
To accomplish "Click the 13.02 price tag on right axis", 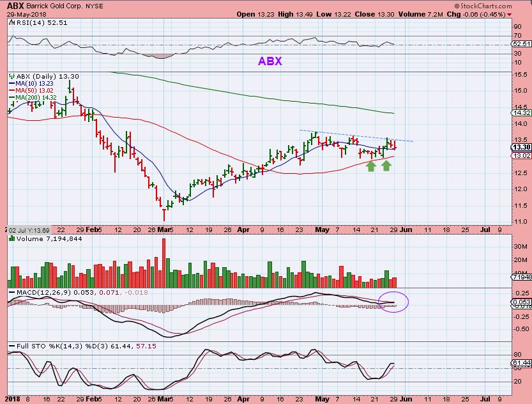I will pos(522,155).
